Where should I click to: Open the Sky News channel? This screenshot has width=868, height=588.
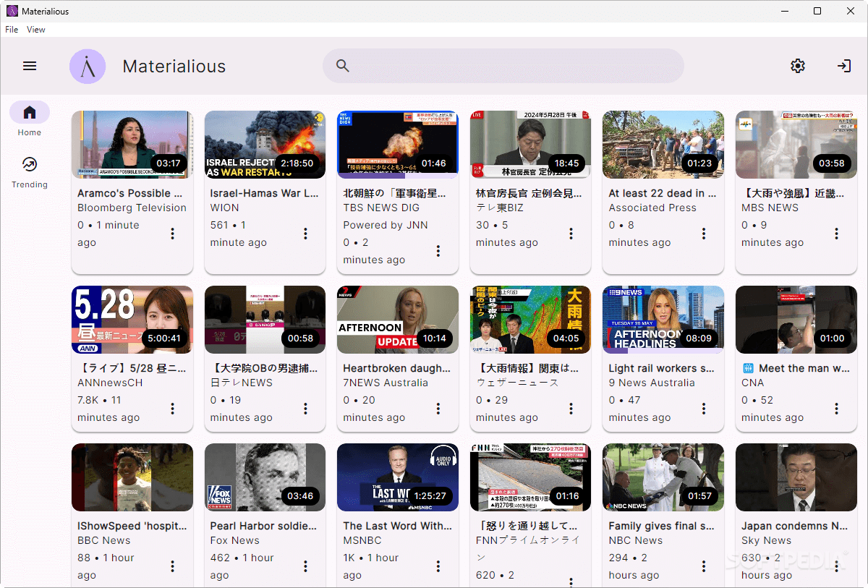767,540
